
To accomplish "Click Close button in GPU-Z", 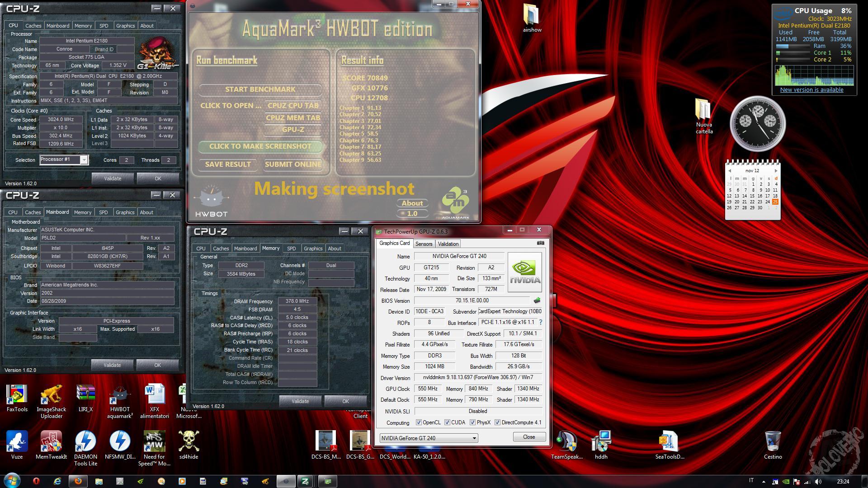I will (529, 437).
